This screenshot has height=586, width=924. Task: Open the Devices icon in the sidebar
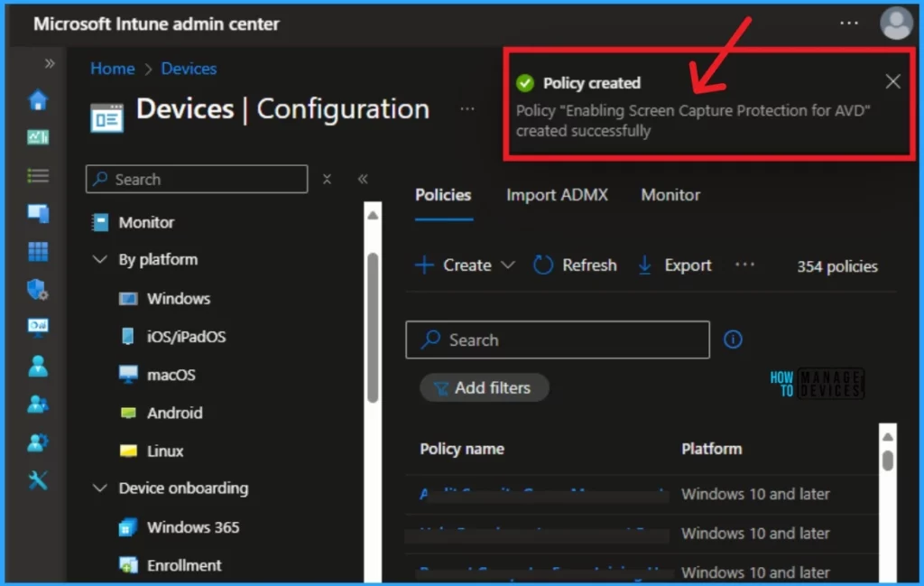[38, 213]
